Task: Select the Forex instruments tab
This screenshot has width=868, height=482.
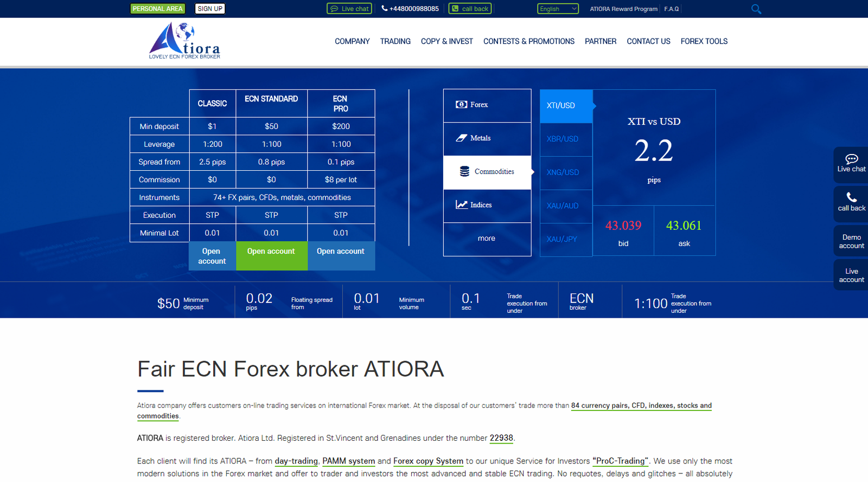Action: point(487,106)
